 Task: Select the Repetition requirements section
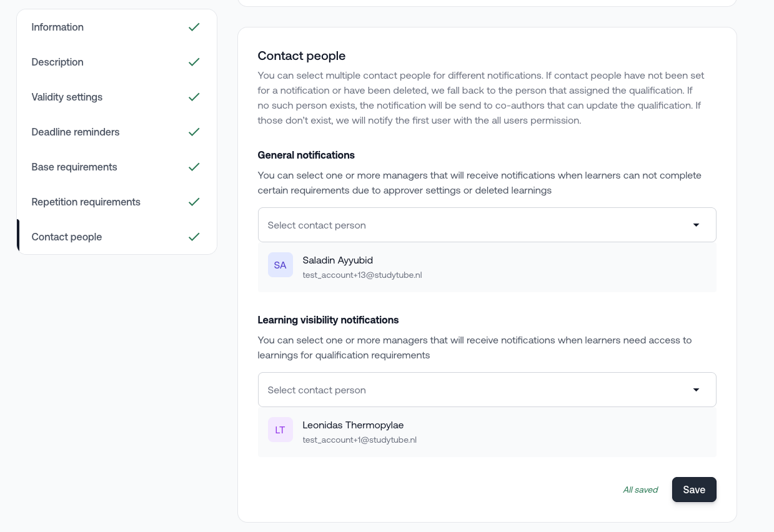[86, 202]
